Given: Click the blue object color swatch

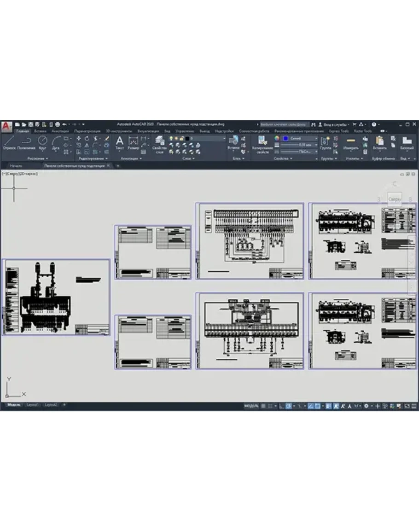Looking at the screenshot, I should pos(285,138).
